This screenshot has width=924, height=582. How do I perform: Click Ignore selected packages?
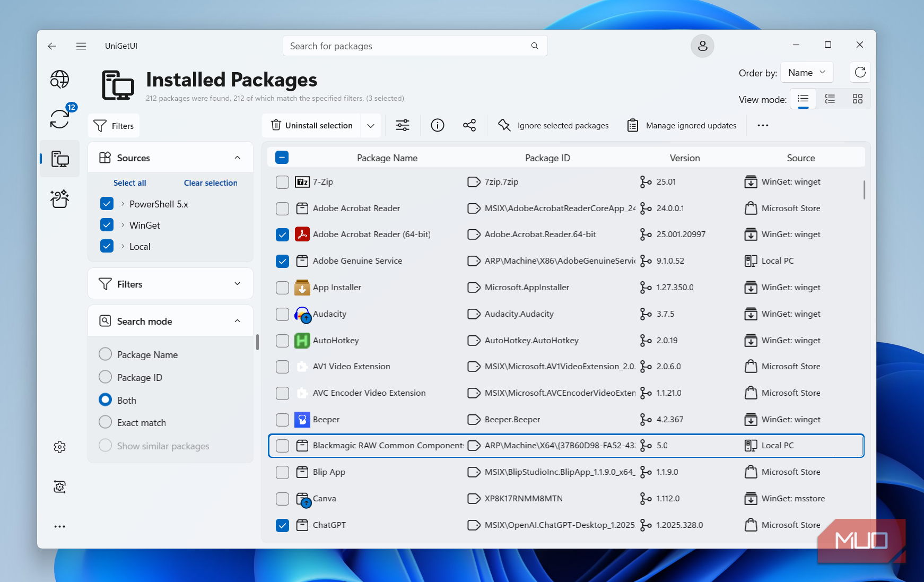553,126
